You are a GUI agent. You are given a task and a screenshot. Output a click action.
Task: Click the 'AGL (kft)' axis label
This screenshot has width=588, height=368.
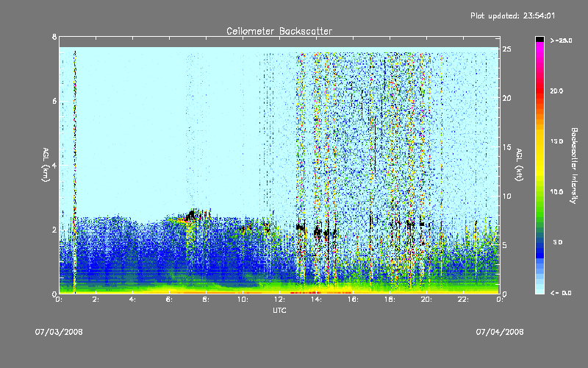click(x=519, y=165)
